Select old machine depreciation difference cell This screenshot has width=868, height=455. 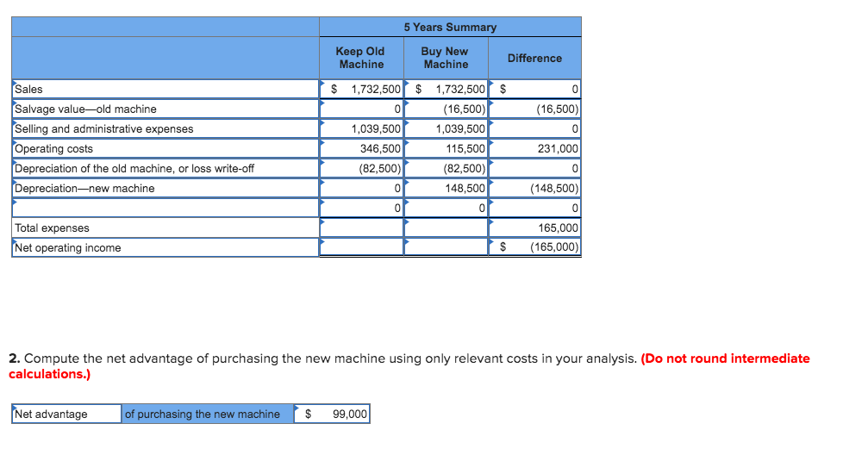coord(534,169)
